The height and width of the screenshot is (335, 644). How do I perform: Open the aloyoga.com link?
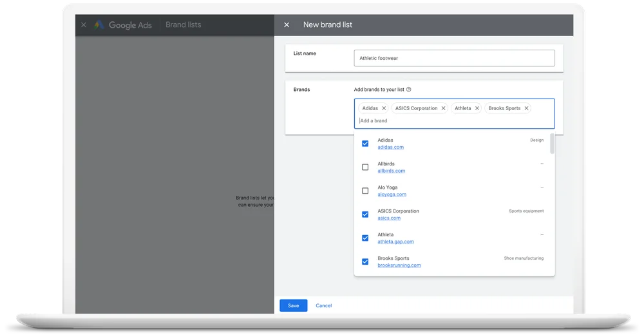tap(392, 195)
